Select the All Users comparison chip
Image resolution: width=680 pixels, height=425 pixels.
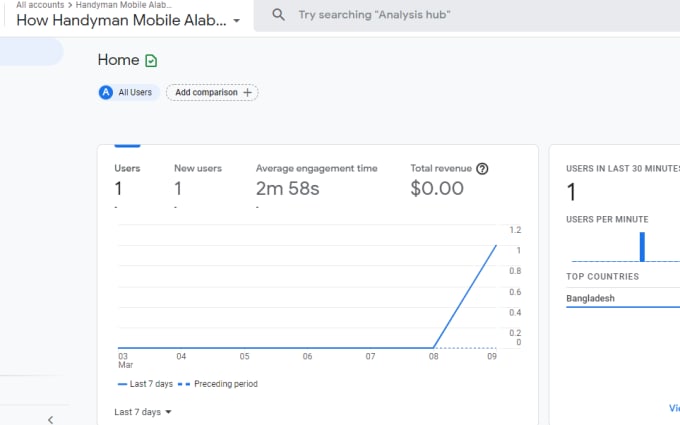pos(129,92)
